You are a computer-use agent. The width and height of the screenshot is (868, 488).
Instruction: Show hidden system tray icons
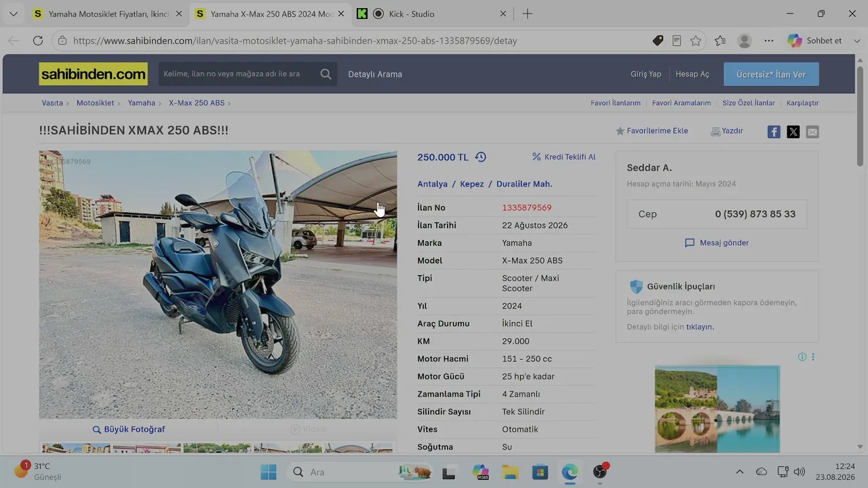point(740,472)
